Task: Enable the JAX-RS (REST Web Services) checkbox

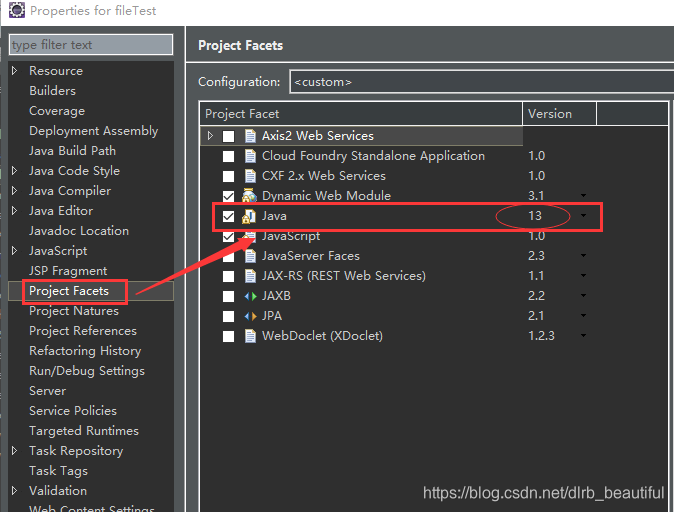Action: coord(228,276)
